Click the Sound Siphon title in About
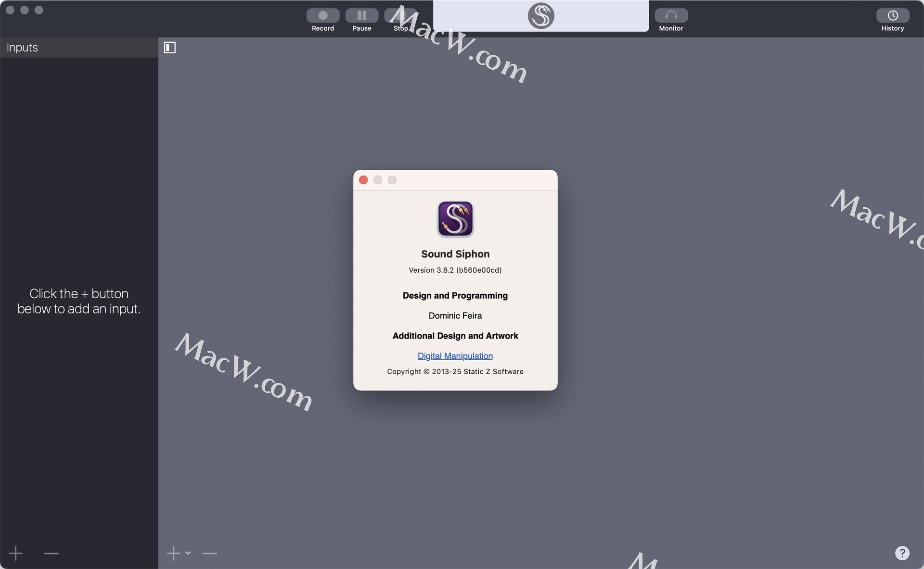This screenshot has height=569, width=924. tap(455, 254)
